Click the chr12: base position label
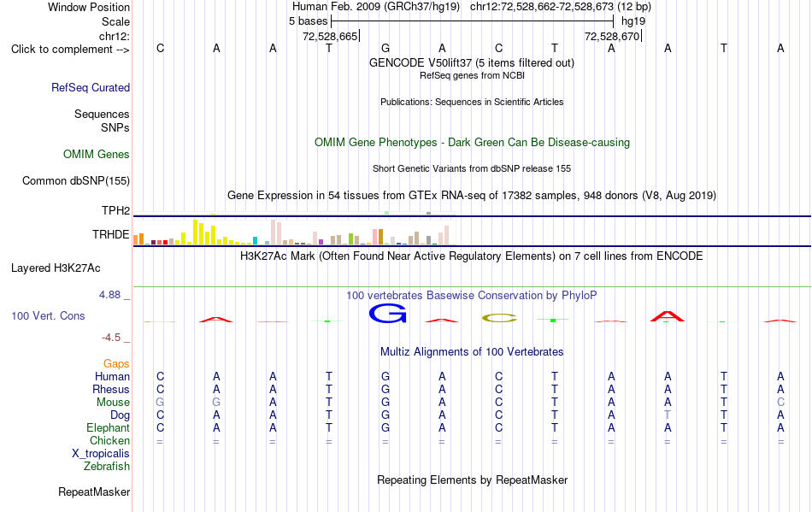Image resolution: width=812 pixels, height=512 pixels. point(114,36)
